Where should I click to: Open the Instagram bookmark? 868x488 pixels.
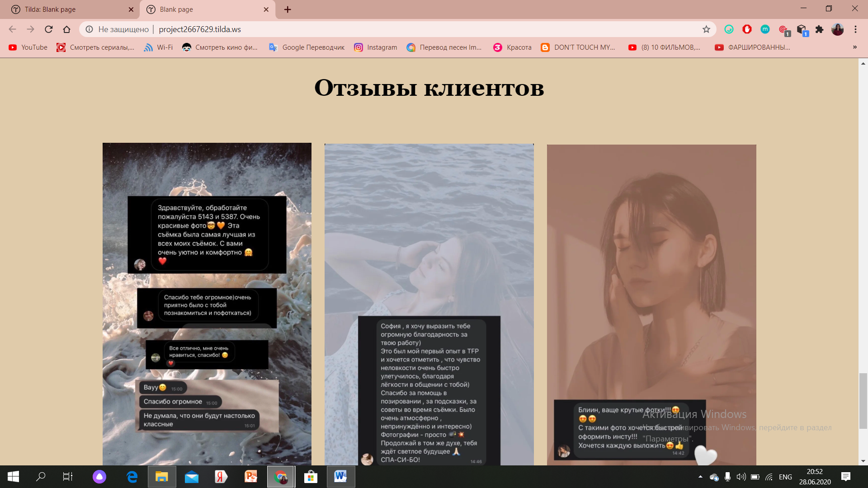point(376,47)
